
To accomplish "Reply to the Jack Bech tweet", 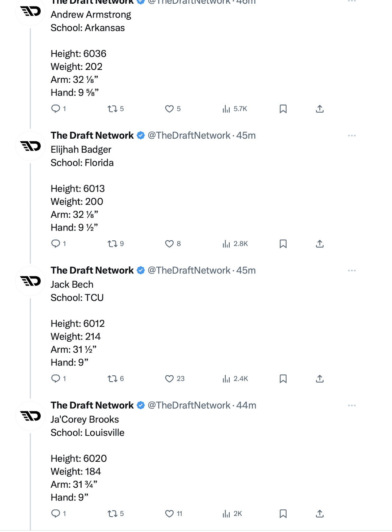I will click(56, 379).
